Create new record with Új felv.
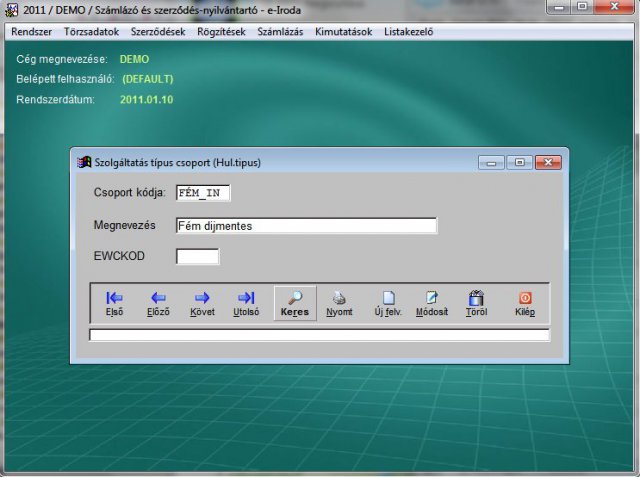640x477 pixels. [389, 303]
